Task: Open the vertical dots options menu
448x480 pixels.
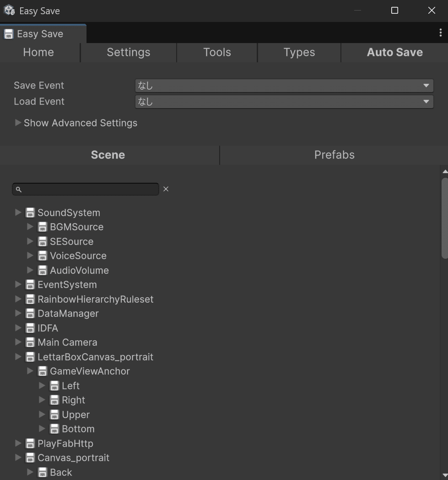Action: [441, 33]
